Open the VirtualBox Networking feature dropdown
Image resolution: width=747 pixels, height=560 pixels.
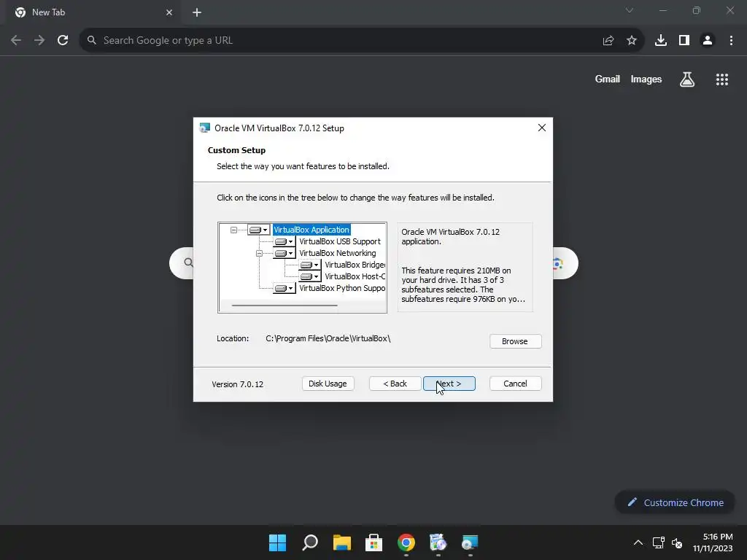pyautogui.click(x=285, y=253)
